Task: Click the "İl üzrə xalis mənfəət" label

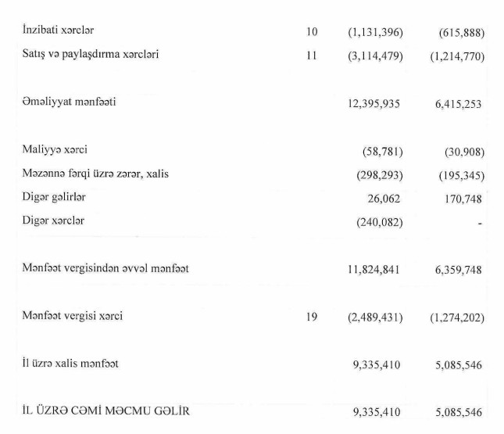Action: coord(71,363)
